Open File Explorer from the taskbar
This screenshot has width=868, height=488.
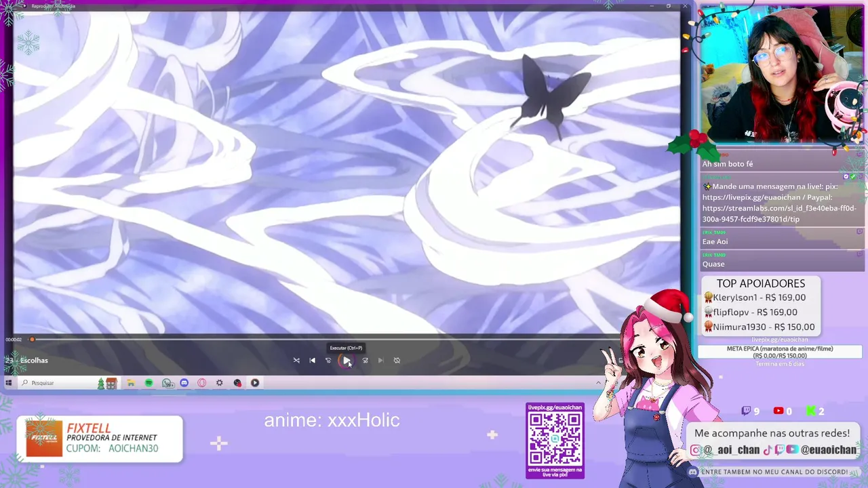pyautogui.click(x=130, y=383)
